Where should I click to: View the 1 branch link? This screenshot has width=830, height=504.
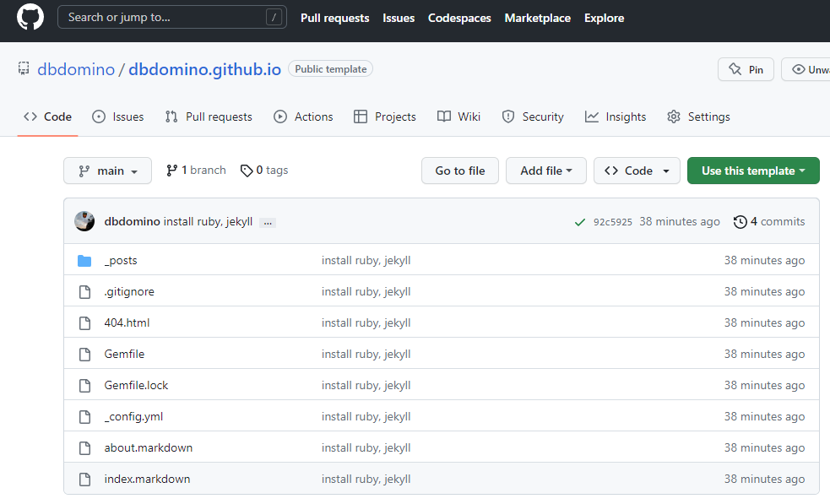(196, 170)
